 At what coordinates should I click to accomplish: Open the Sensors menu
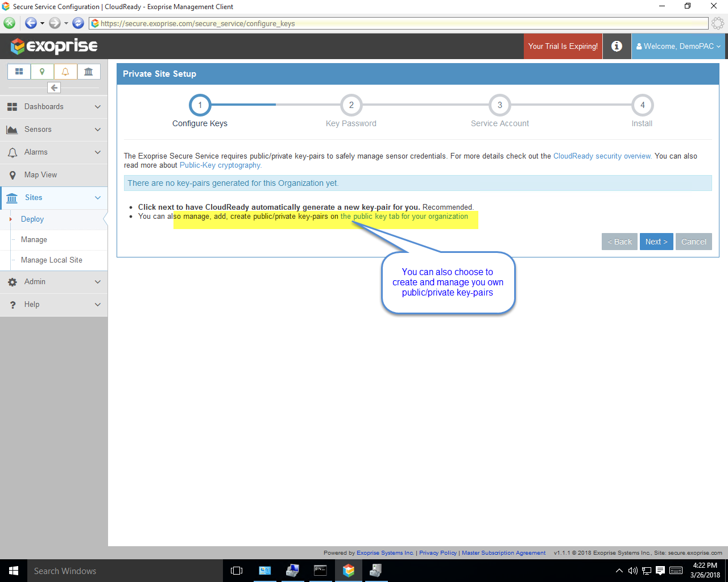[x=53, y=130]
